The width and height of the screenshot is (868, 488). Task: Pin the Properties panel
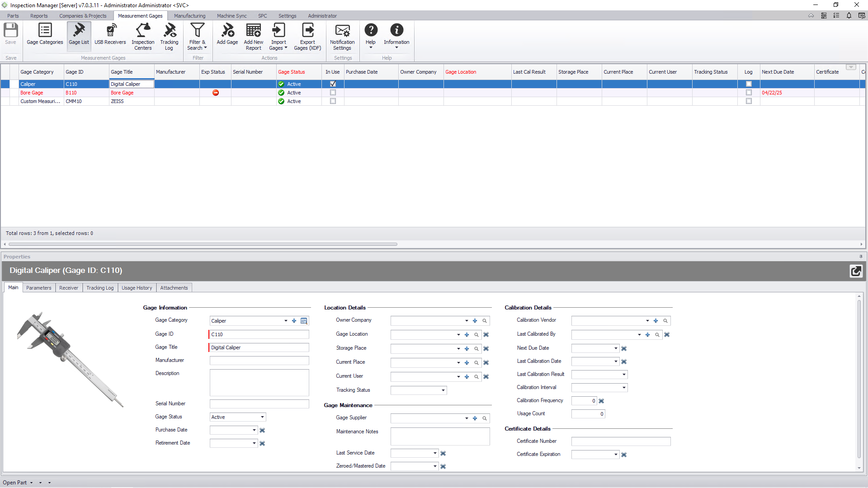(x=861, y=257)
